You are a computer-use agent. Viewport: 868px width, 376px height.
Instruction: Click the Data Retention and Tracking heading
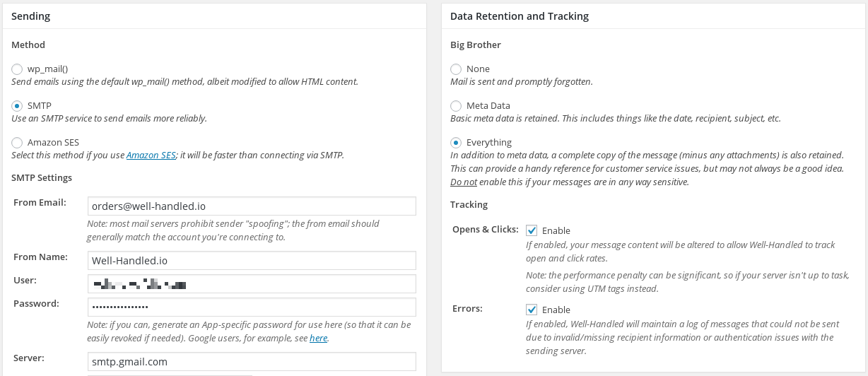click(x=520, y=16)
